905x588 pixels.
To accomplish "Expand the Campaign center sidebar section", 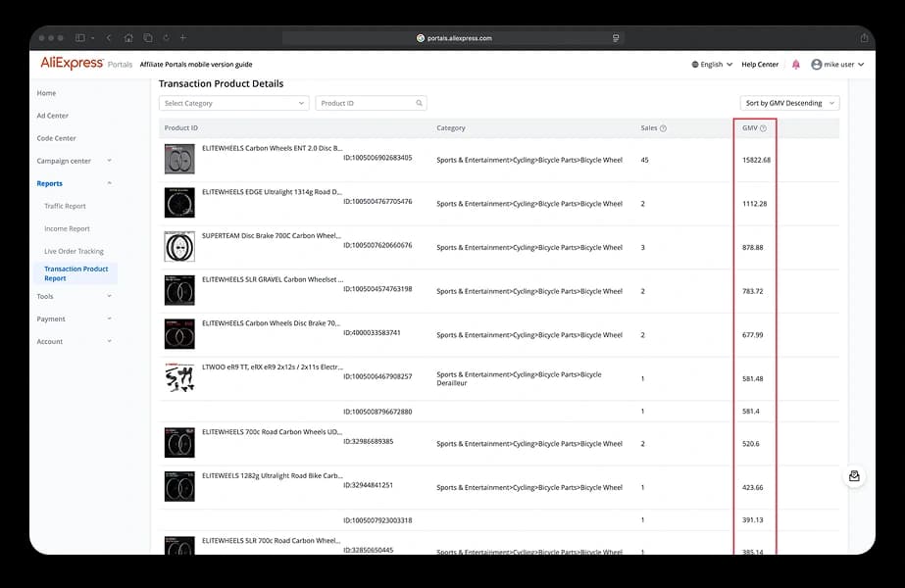I will click(x=109, y=161).
